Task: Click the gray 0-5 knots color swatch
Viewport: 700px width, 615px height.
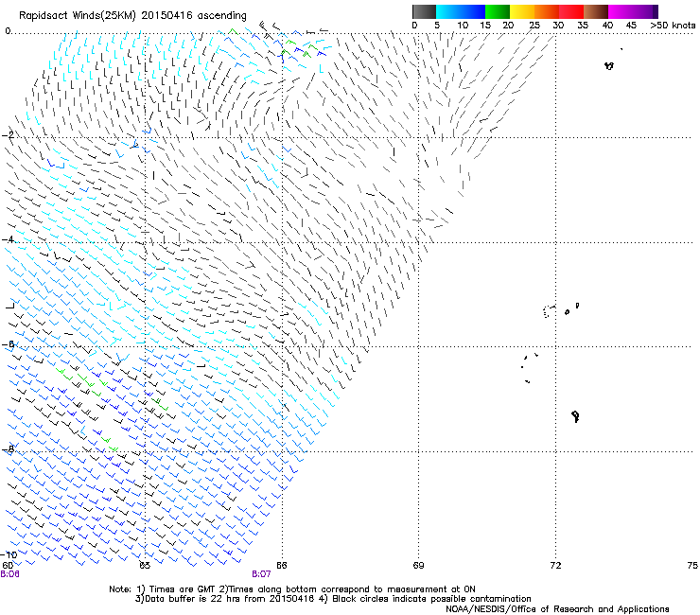Action: pyautogui.click(x=424, y=11)
